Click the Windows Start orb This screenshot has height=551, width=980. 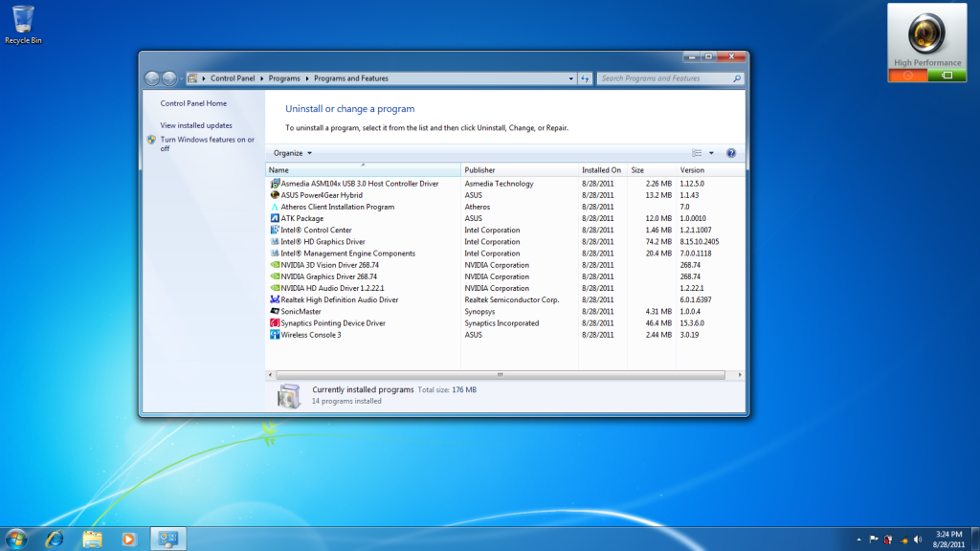click(x=17, y=539)
